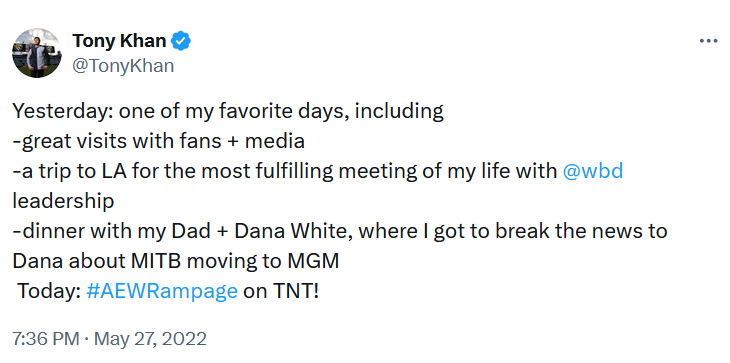Click the word 'leadership' in the tweet

(63, 202)
